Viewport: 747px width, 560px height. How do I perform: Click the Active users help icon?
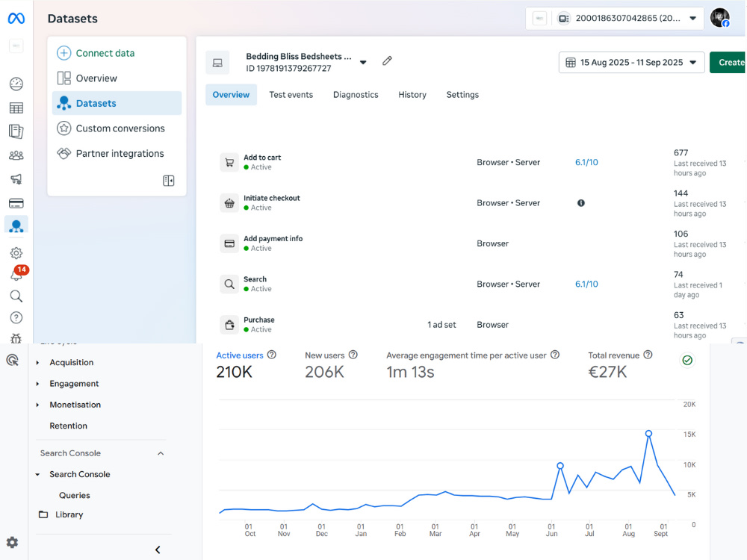272,355
